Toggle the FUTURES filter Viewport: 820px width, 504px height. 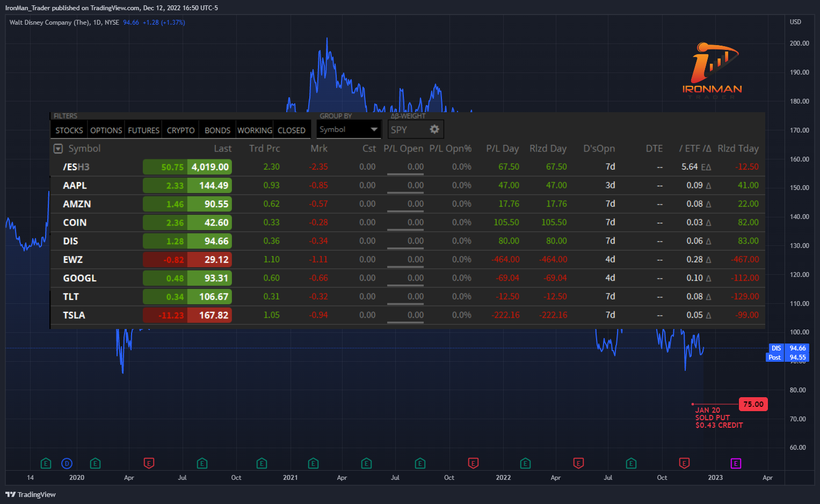point(143,130)
